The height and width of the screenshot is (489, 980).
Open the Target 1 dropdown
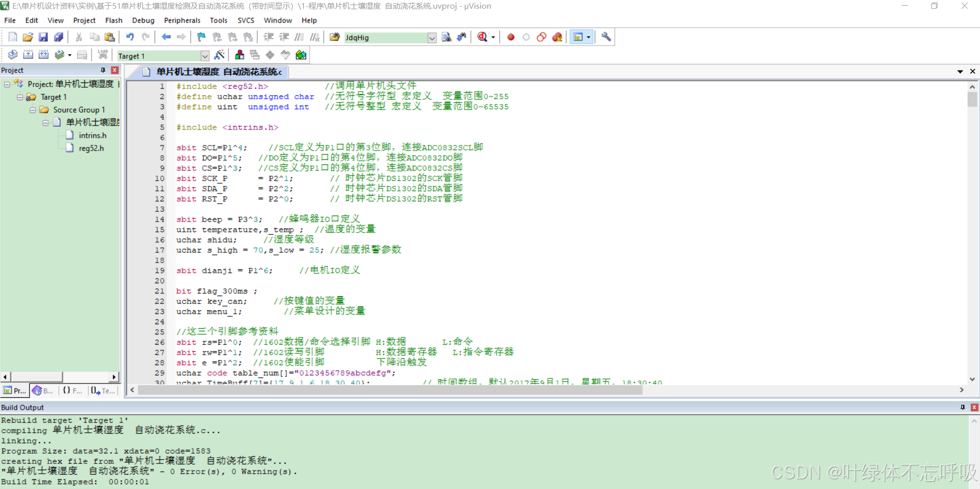click(x=205, y=56)
